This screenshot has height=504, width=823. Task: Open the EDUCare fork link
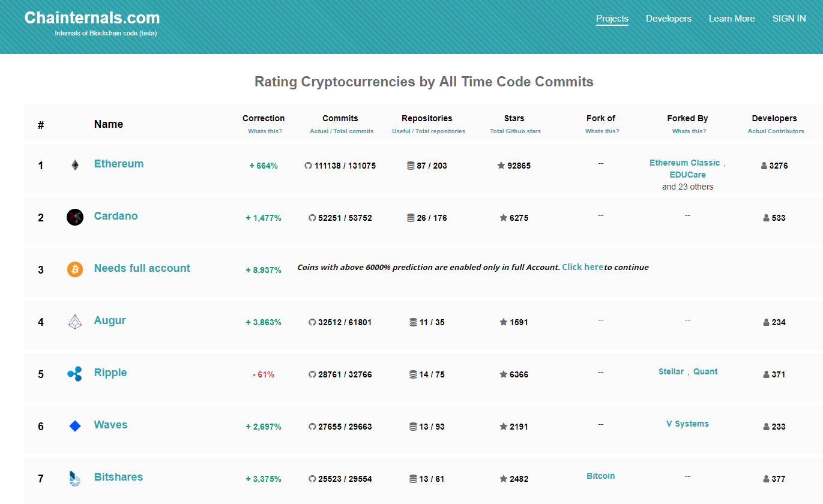[688, 175]
